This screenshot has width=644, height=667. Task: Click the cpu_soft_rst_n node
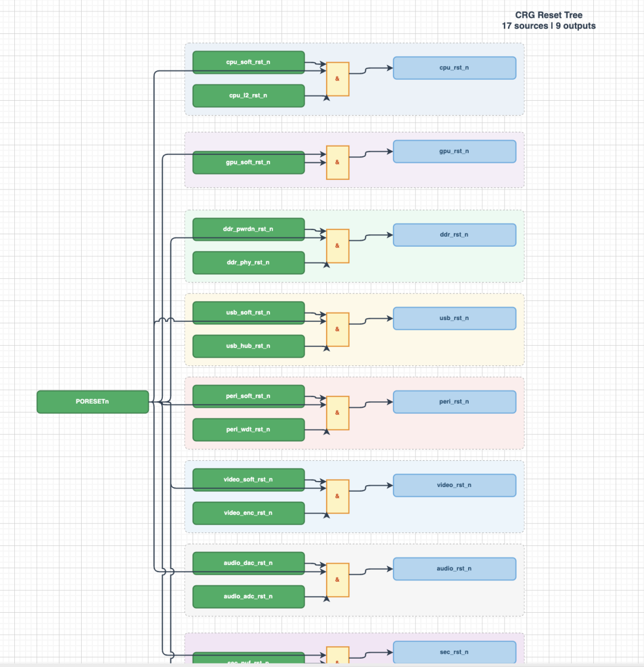pos(249,62)
